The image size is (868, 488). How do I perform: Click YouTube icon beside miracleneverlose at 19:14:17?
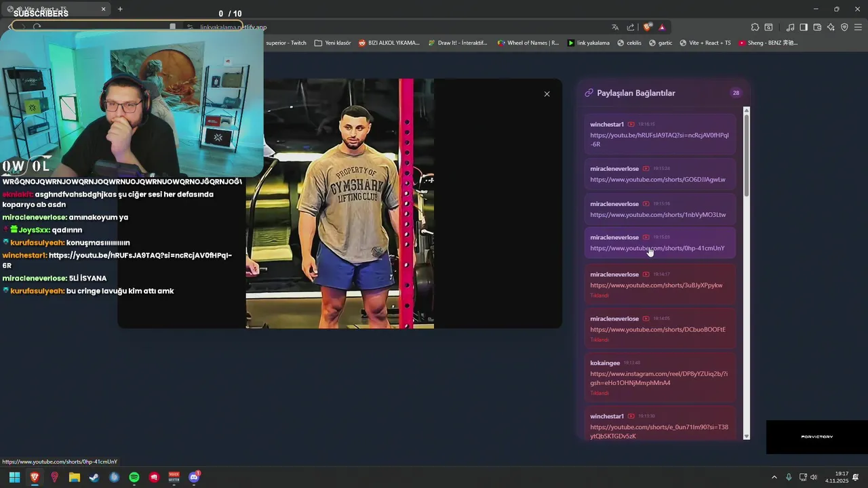pos(646,274)
